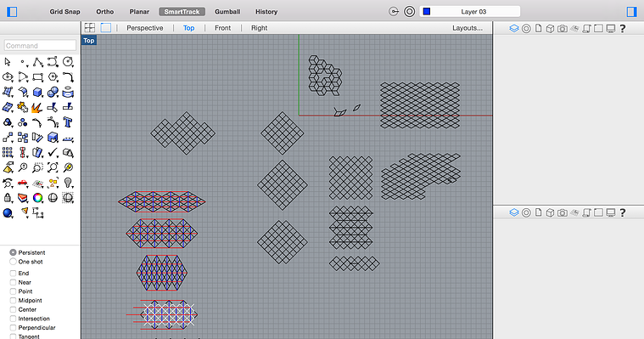The height and width of the screenshot is (339, 644).
Task: Select the Ellipse tool
Action: [x=8, y=77]
